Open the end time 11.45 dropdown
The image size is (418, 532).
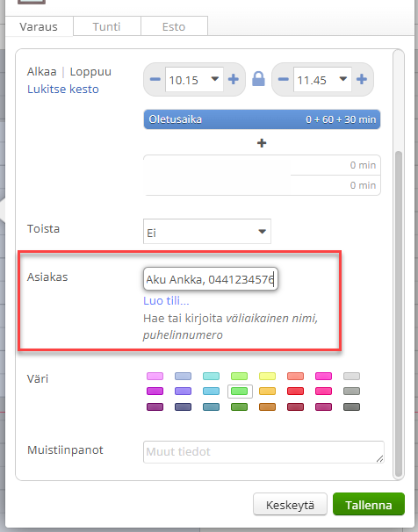(343, 79)
